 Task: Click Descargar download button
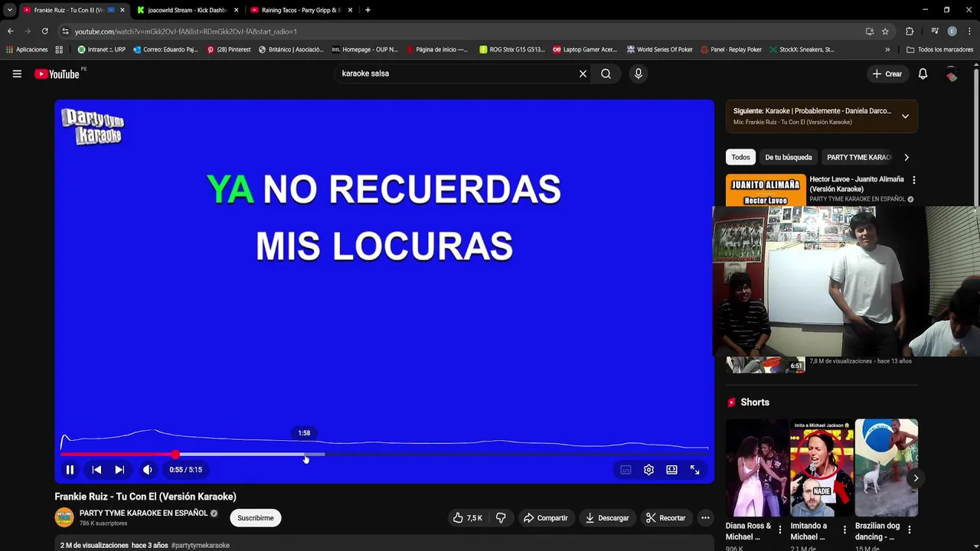pyautogui.click(x=607, y=518)
